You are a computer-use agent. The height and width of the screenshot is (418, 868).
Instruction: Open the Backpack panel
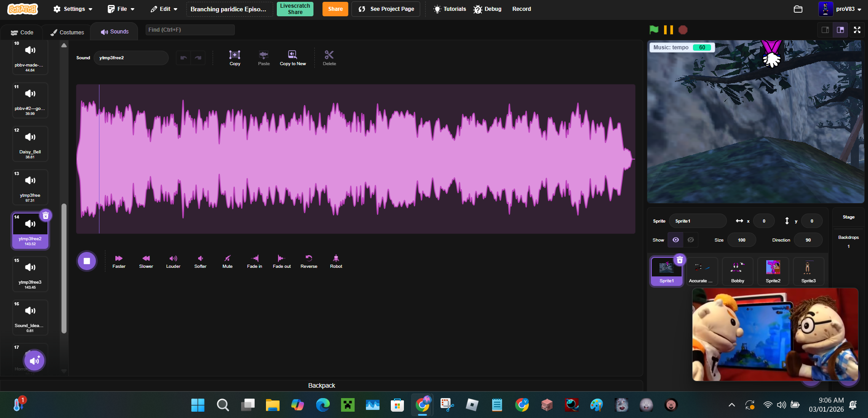point(322,385)
